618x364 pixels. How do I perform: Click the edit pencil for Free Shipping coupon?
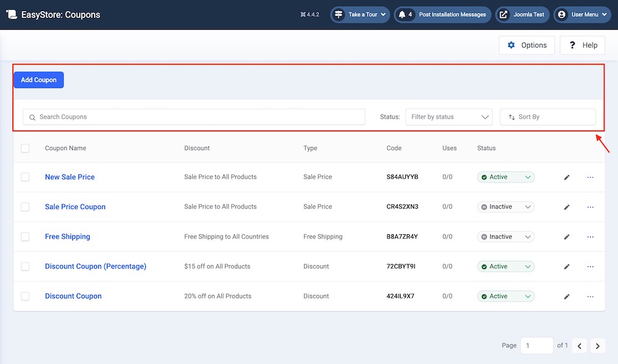click(567, 237)
